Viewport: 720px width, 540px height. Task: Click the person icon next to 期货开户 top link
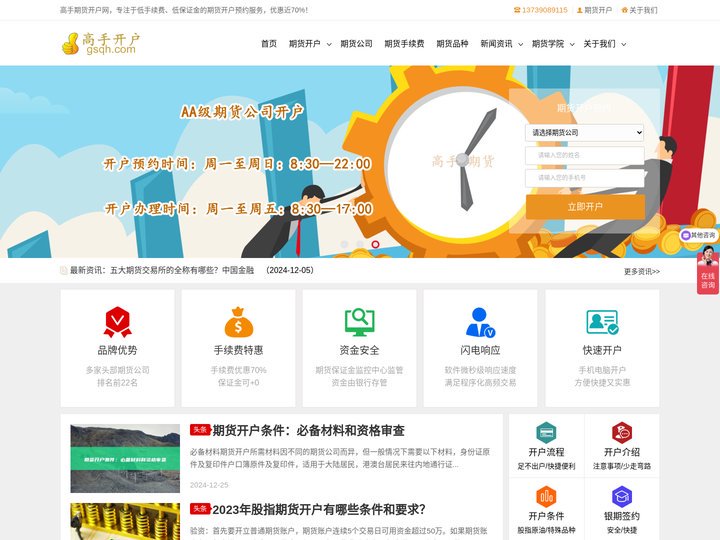(x=579, y=10)
